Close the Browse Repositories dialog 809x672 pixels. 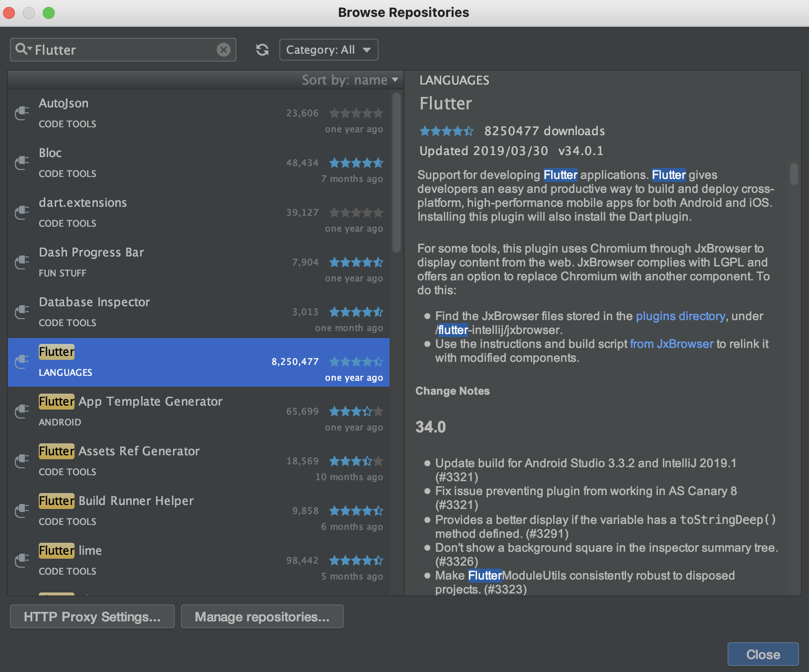tap(763, 654)
